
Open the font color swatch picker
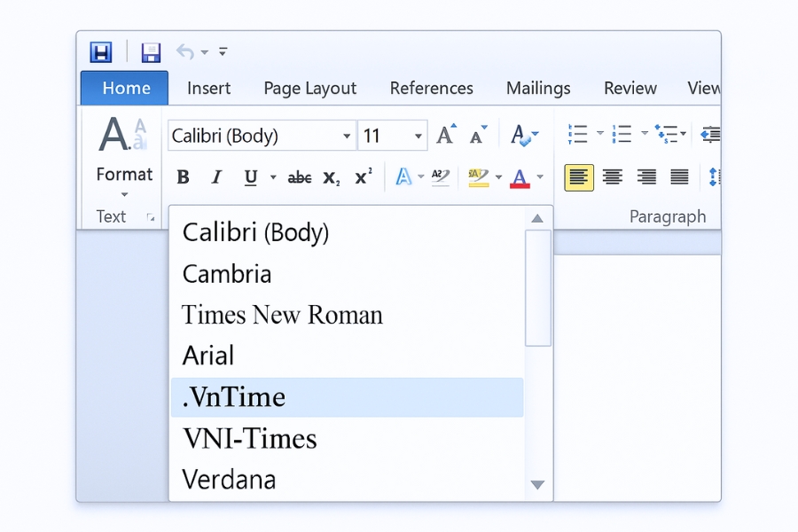pos(538,179)
